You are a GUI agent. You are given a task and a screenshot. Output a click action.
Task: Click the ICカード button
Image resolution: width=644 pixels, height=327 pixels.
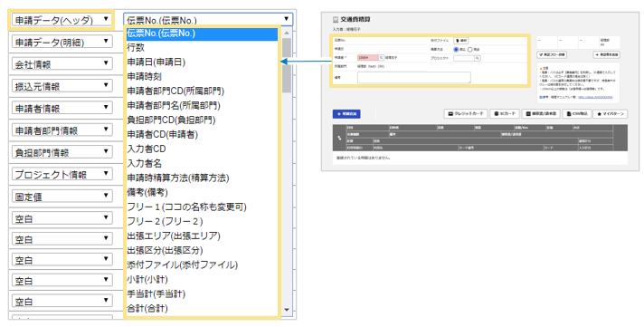pos(506,113)
